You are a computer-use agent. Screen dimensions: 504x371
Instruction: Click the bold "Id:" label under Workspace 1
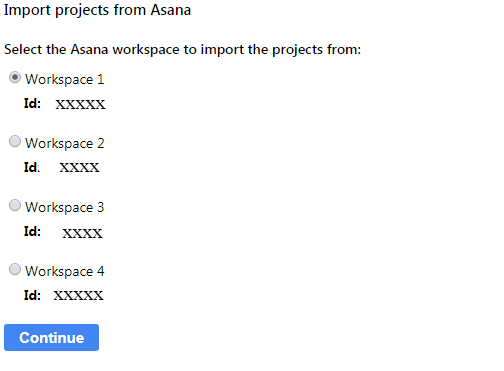click(x=32, y=103)
